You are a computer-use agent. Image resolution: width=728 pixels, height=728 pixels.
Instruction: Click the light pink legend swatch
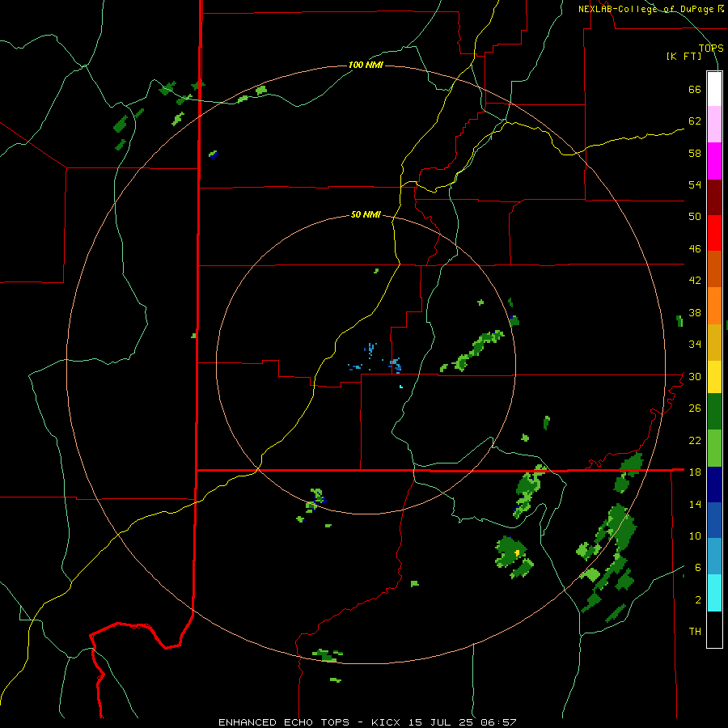[714, 125]
